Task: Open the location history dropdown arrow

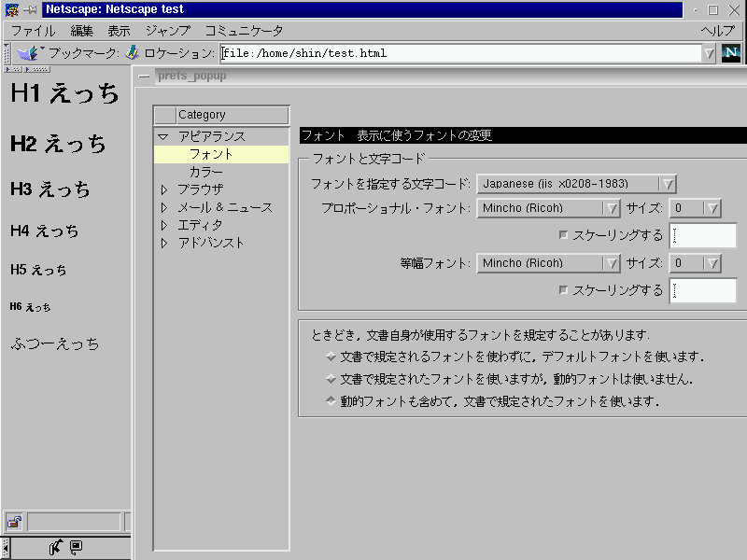Action: 709,53
